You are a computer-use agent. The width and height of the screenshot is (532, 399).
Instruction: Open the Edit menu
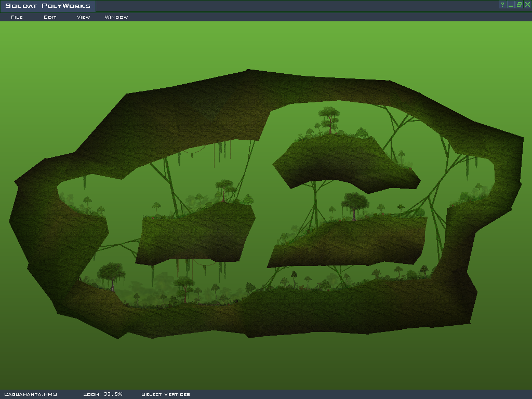(50, 17)
